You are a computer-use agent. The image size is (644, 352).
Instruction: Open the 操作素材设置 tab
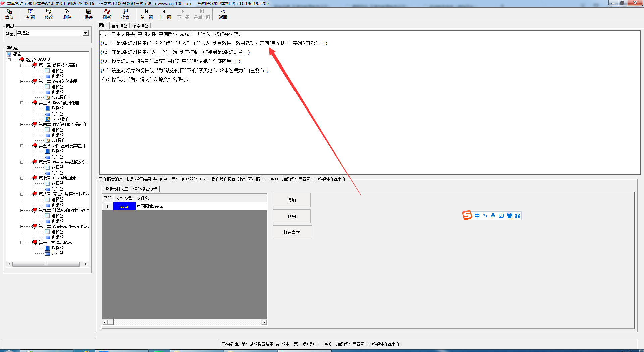coord(116,189)
